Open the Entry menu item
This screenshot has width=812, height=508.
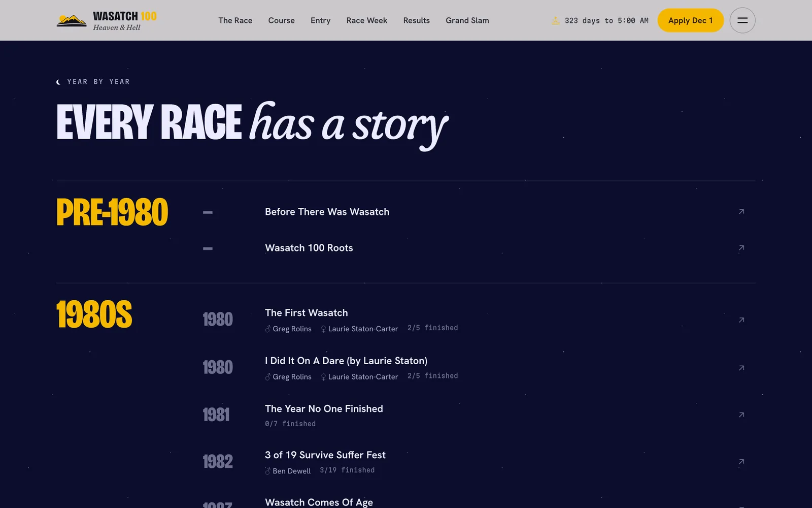(x=320, y=20)
